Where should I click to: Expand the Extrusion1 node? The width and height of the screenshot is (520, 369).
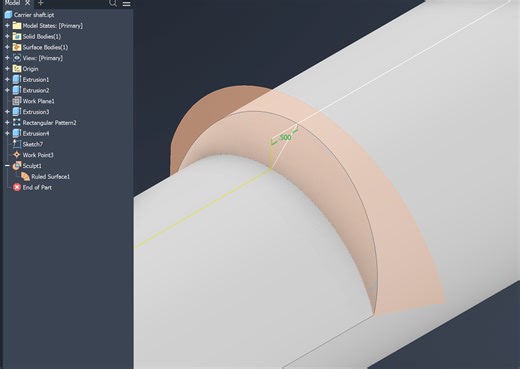click(7, 79)
